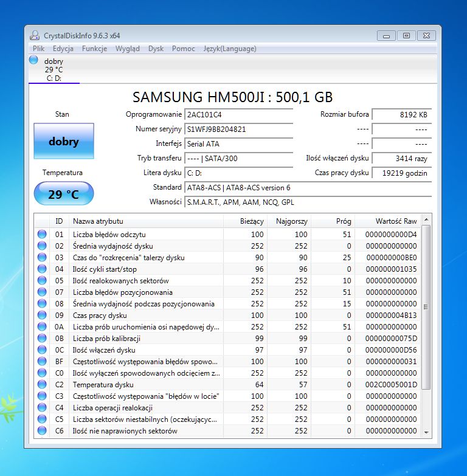Click the Tryb transferu field SATA/300

point(238,159)
